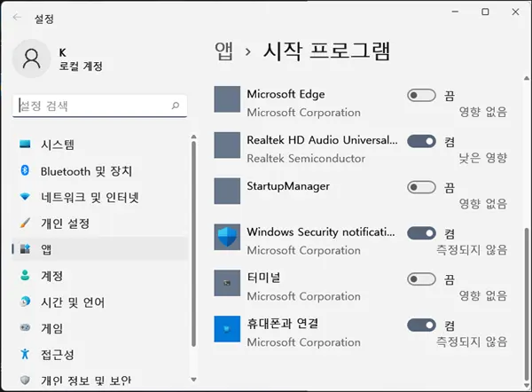The image size is (532, 392).
Task: Click the main panel scrollbar thumb
Action: 527,304
